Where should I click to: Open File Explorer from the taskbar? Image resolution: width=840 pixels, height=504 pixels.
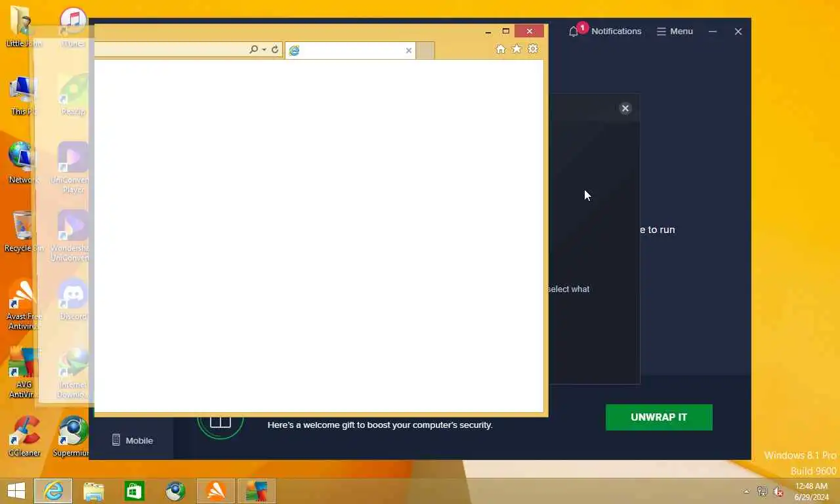[94, 491]
